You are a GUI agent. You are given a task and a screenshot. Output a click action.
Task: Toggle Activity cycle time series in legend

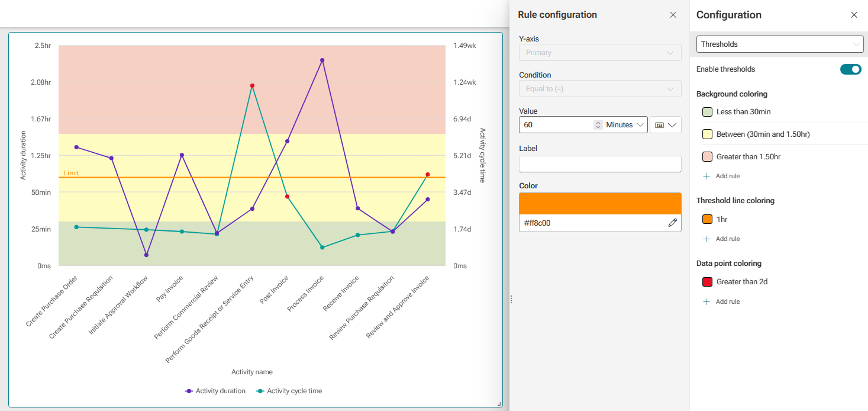289,391
